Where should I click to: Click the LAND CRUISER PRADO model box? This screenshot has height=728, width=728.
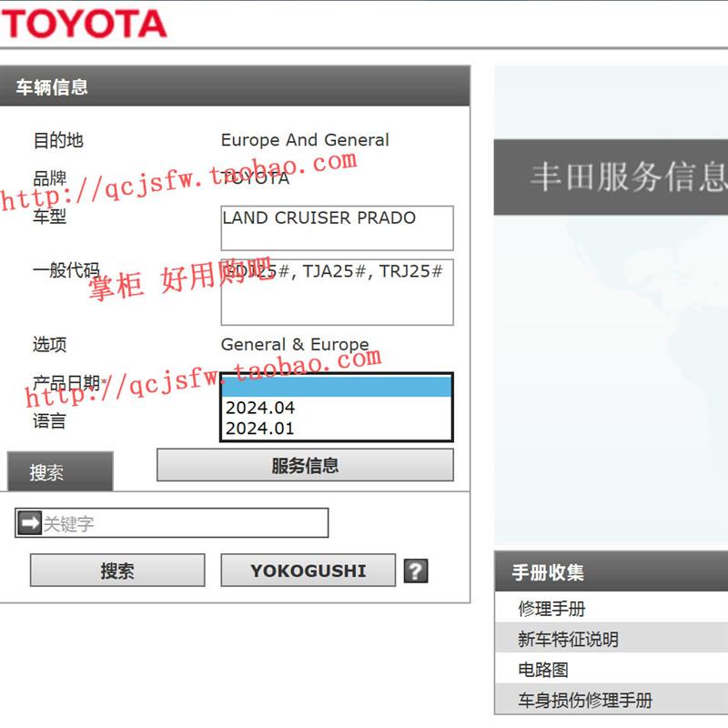pos(337,228)
